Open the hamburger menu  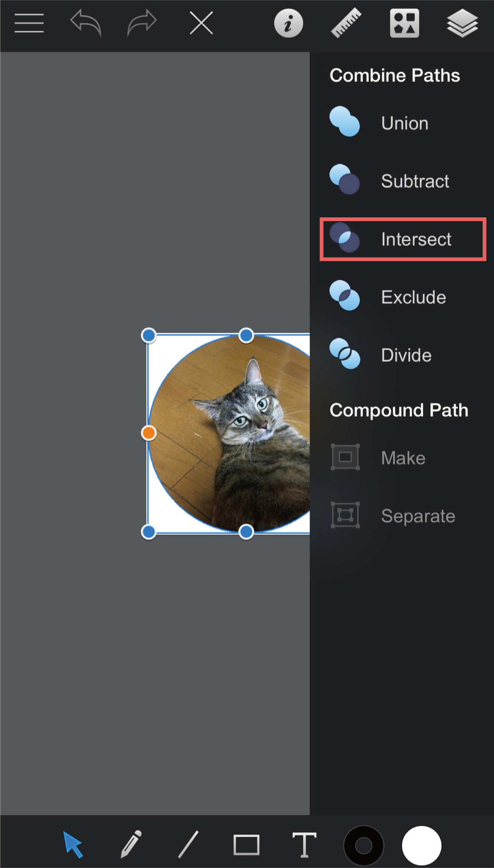click(x=29, y=23)
